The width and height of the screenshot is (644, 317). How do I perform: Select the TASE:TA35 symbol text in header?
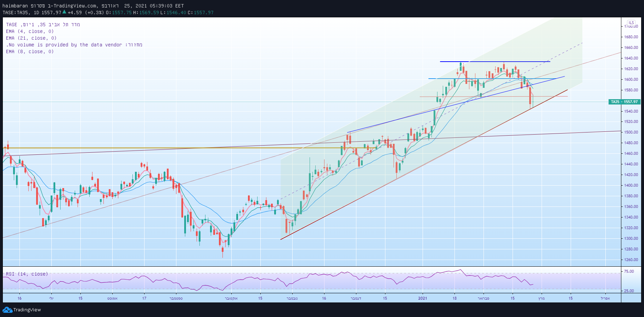pos(17,12)
